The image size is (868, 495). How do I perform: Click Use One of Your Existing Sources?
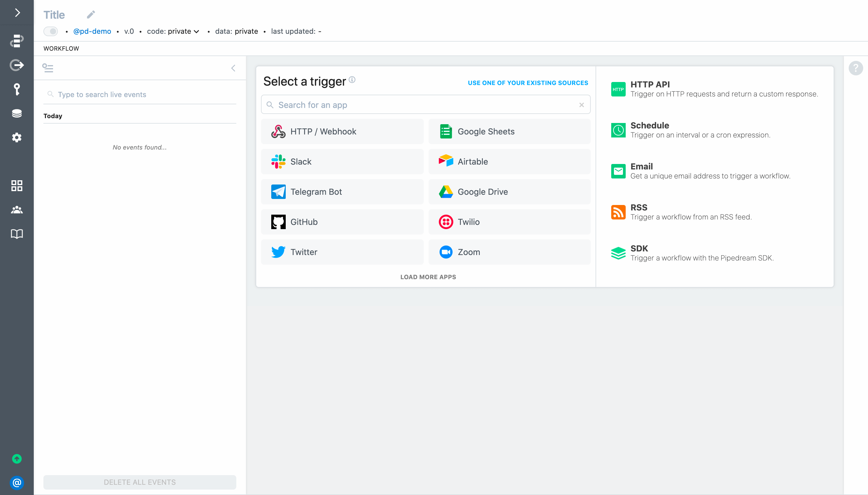pyautogui.click(x=527, y=83)
